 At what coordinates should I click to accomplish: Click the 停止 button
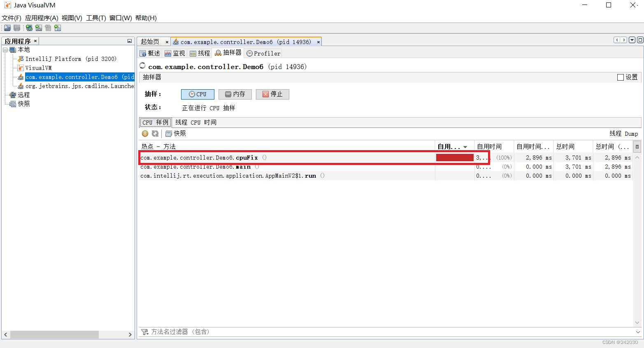click(x=272, y=94)
